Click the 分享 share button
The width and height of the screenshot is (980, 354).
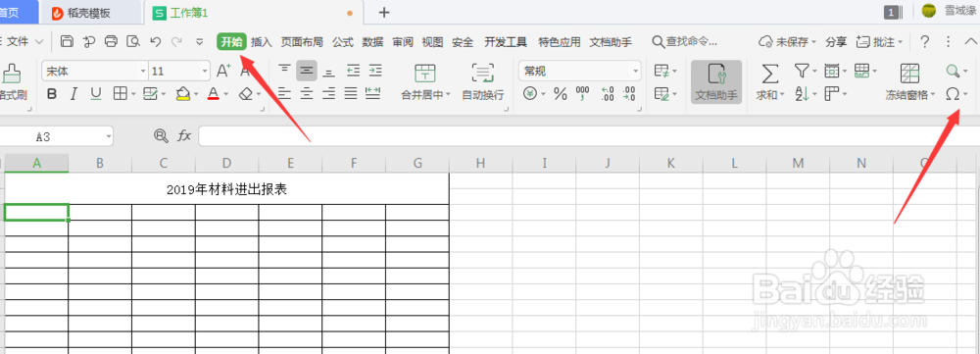(x=836, y=42)
